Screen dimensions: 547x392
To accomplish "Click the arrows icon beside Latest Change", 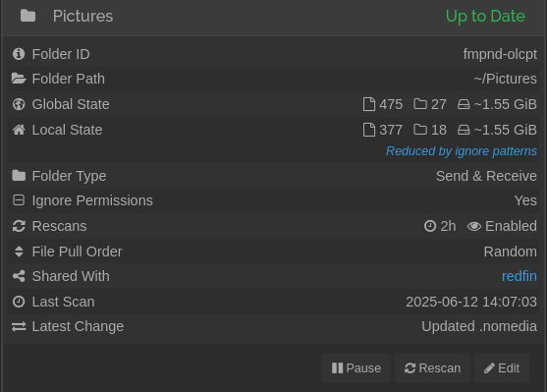I will [x=19, y=326].
